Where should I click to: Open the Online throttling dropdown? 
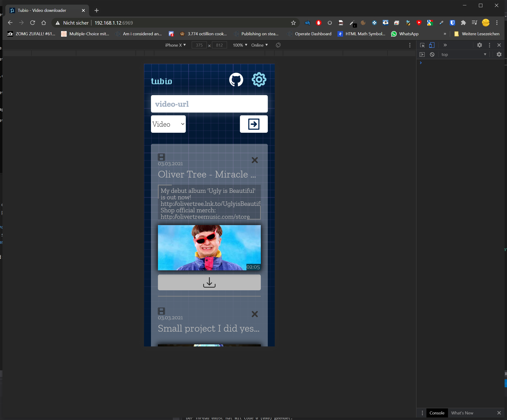pyautogui.click(x=259, y=45)
